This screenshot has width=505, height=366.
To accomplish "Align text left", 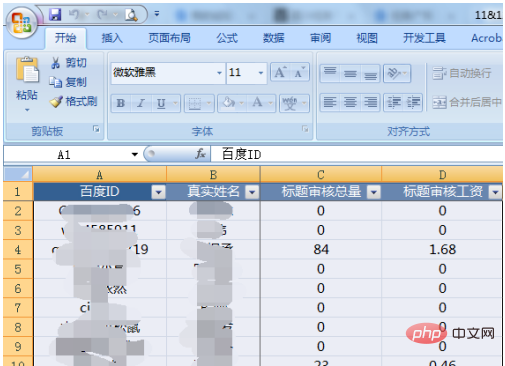I will [330, 102].
